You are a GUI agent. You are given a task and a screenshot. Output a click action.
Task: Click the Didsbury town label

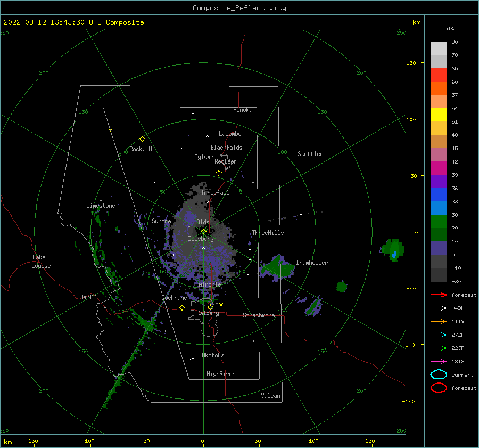pos(201,239)
